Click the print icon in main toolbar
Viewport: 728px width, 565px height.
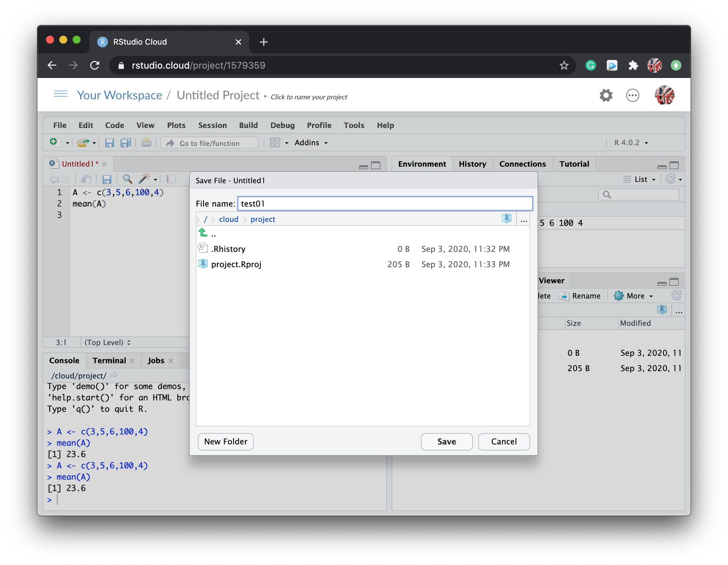146,143
